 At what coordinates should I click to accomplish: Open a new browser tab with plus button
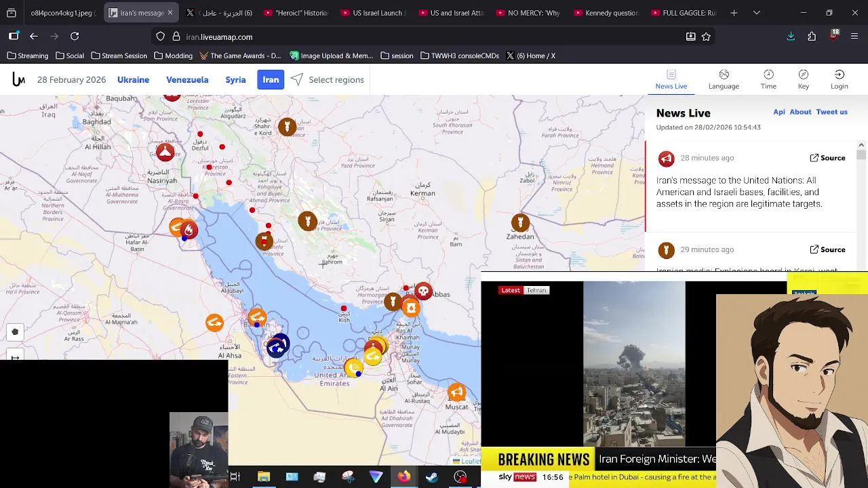734,13
